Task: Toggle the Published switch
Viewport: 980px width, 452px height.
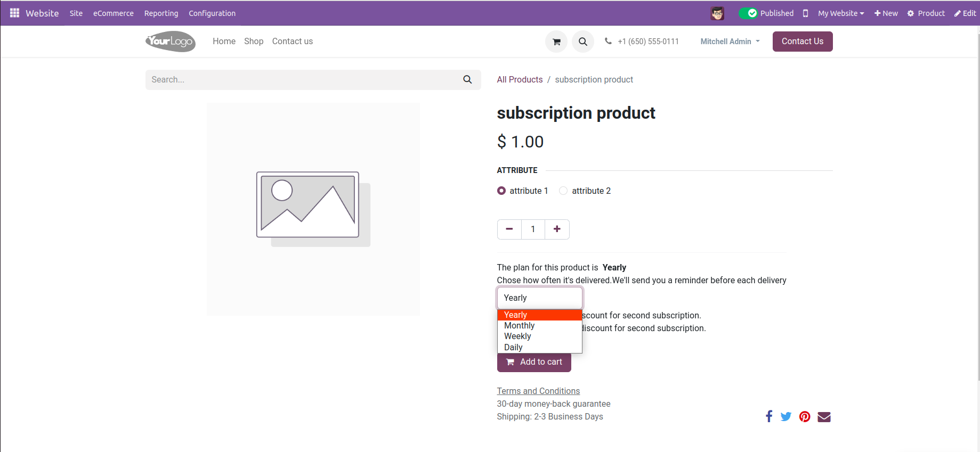Action: 748,13
